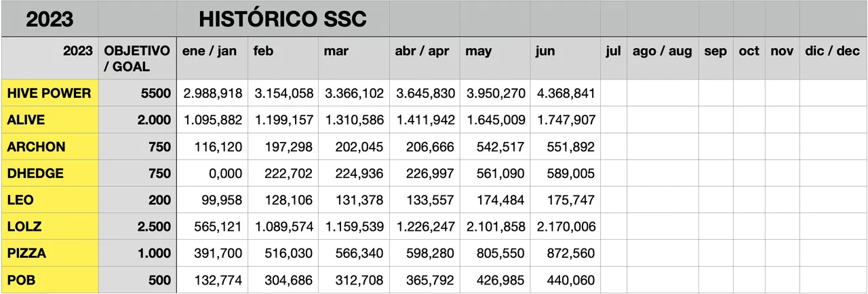Select the DHEDGE row label
The height and width of the screenshot is (294, 868).
coord(50,173)
